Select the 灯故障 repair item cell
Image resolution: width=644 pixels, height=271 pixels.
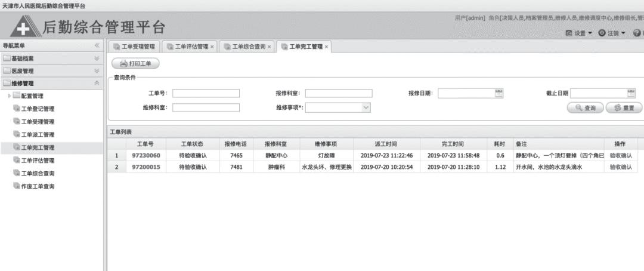coord(326,155)
